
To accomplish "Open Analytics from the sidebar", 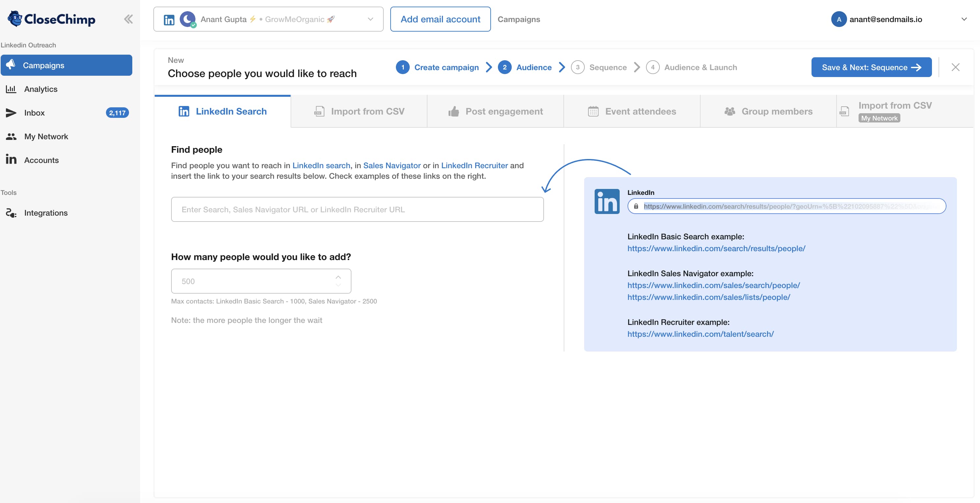I will coord(40,89).
